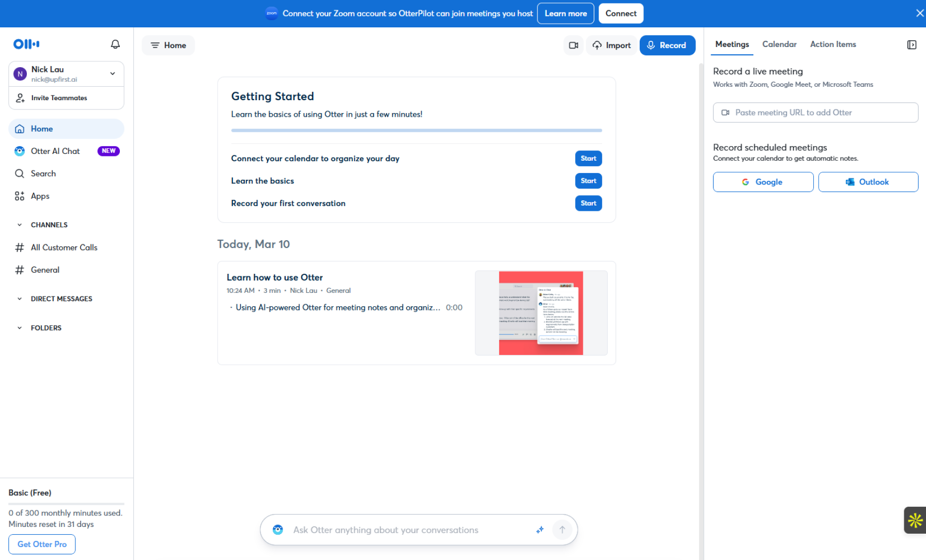Click Connect in Zoom banner
The height and width of the screenshot is (560, 926).
point(621,13)
